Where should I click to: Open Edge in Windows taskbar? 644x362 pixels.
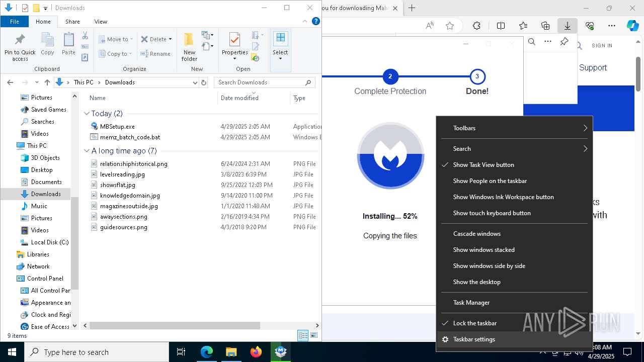(x=207, y=352)
